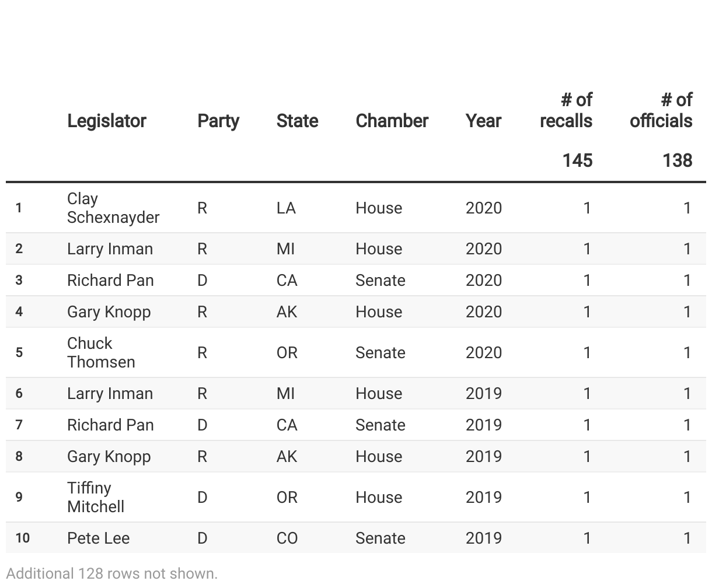712x588 pixels.
Task: Select the 138 officials total value
Action: tap(677, 160)
